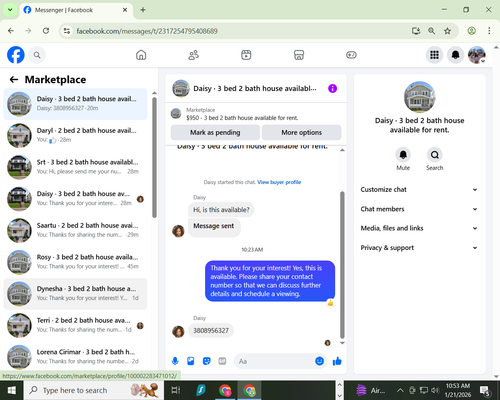The height and width of the screenshot is (400, 500).
Task: Click the Windows taskbar search box
Action: 94,390
